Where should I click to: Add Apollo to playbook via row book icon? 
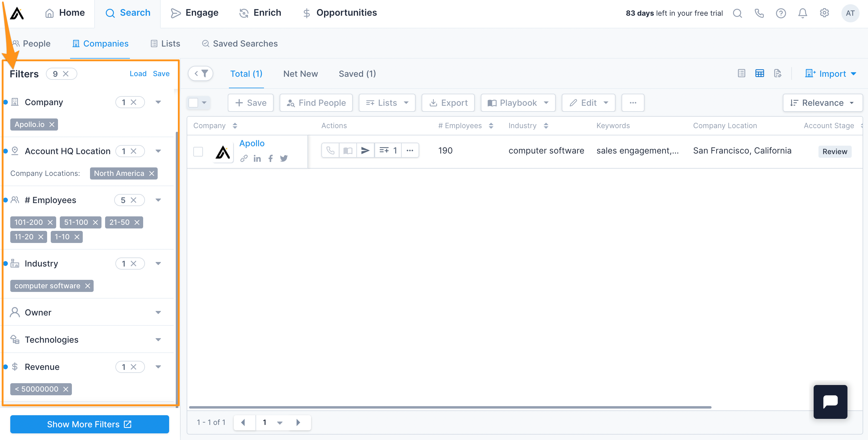click(348, 150)
